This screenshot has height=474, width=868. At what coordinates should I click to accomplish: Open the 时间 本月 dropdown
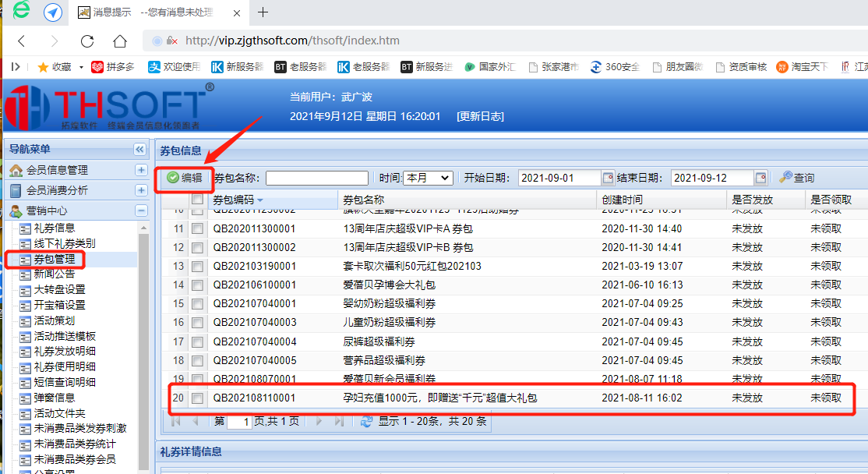click(428, 178)
